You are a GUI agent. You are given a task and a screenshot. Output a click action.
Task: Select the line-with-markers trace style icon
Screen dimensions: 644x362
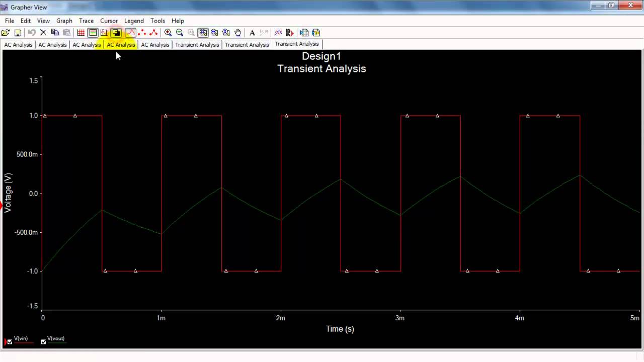(x=153, y=33)
